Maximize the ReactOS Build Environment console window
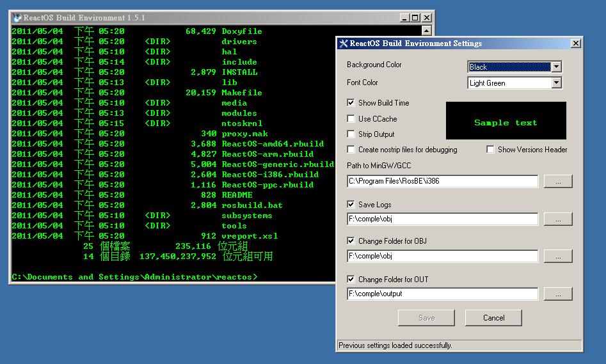Screen dimensions: 606x364 coord(415,18)
